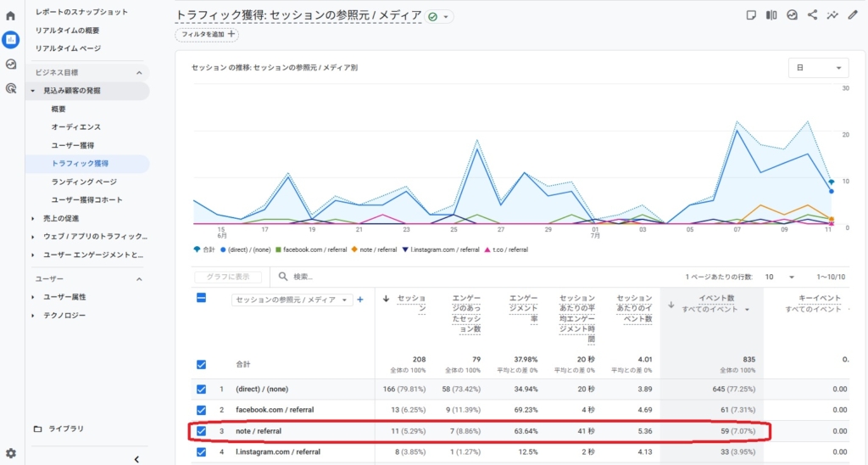Click the pencil edit report icon
Viewport: 868px width, 465px height.
[x=853, y=15]
